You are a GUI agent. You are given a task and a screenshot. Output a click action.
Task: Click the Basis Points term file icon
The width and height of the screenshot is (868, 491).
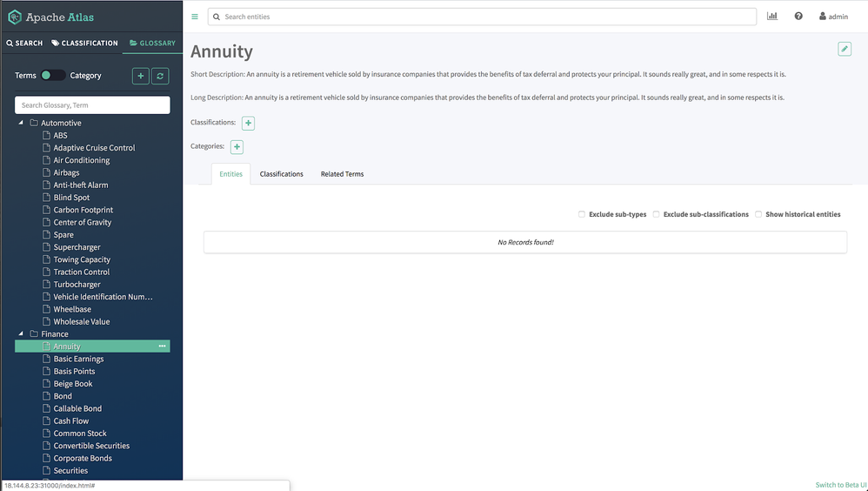pos(46,371)
